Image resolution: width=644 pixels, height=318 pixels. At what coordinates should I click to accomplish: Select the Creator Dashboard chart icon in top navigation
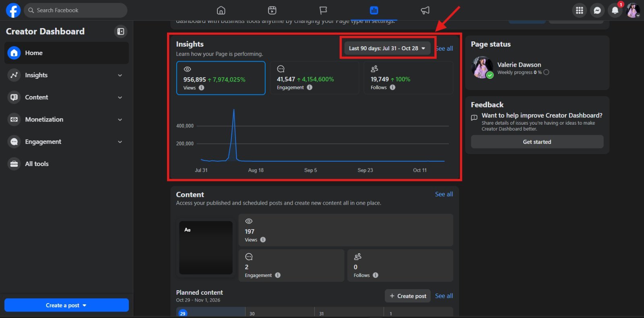(374, 10)
